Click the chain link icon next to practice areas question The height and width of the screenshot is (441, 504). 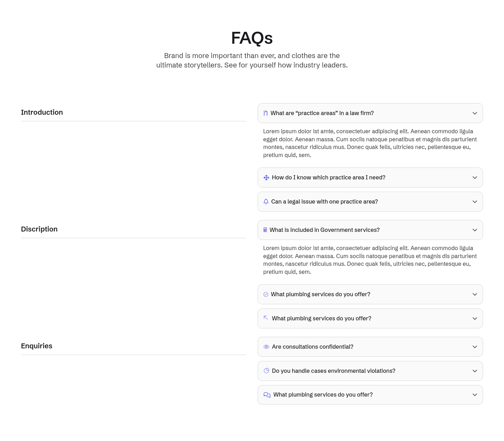click(x=265, y=113)
